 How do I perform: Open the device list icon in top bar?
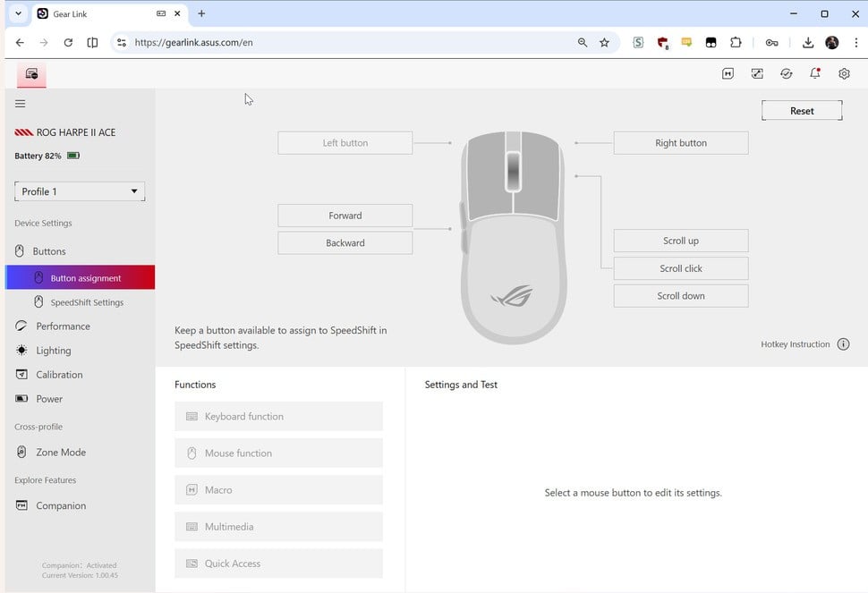(31, 74)
